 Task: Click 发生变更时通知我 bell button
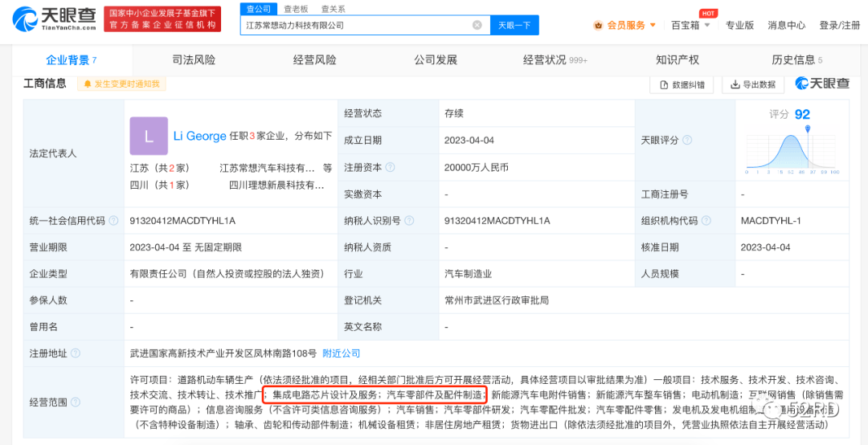[121, 84]
